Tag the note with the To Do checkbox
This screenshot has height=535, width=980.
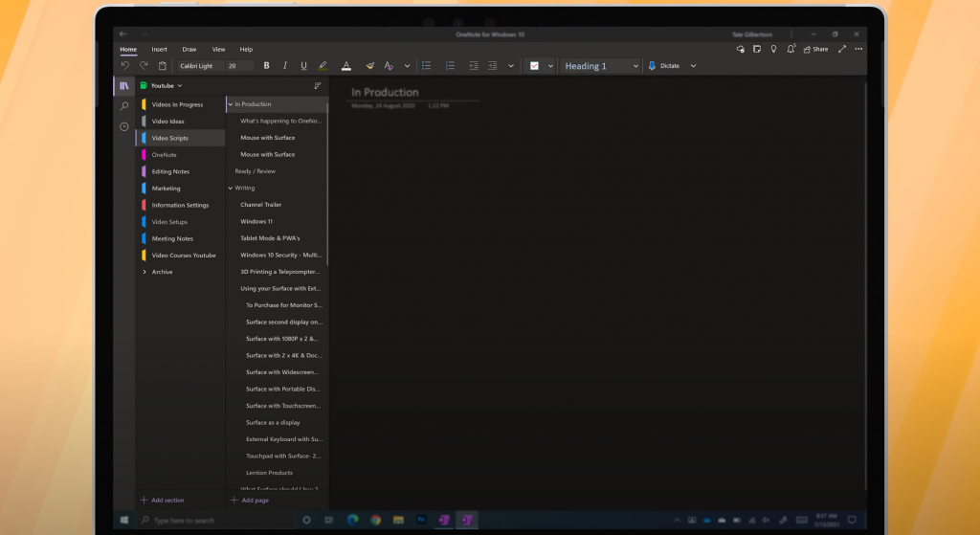pyautogui.click(x=534, y=66)
